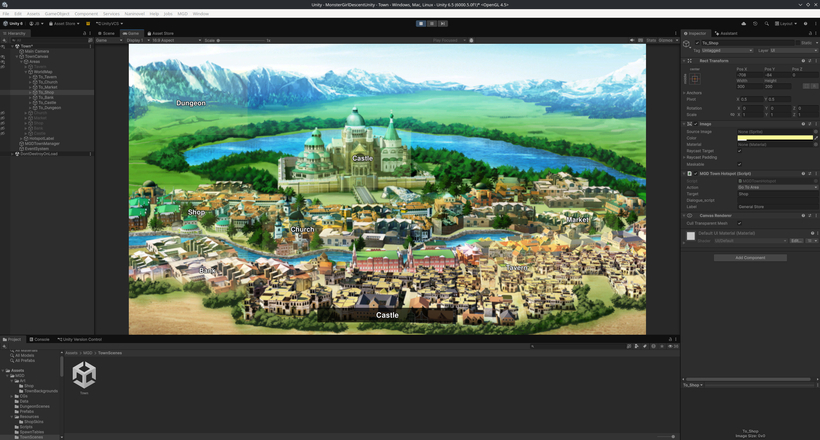820x440 pixels.
Task: Toggle the Maskable checkbox
Action: (x=739, y=164)
